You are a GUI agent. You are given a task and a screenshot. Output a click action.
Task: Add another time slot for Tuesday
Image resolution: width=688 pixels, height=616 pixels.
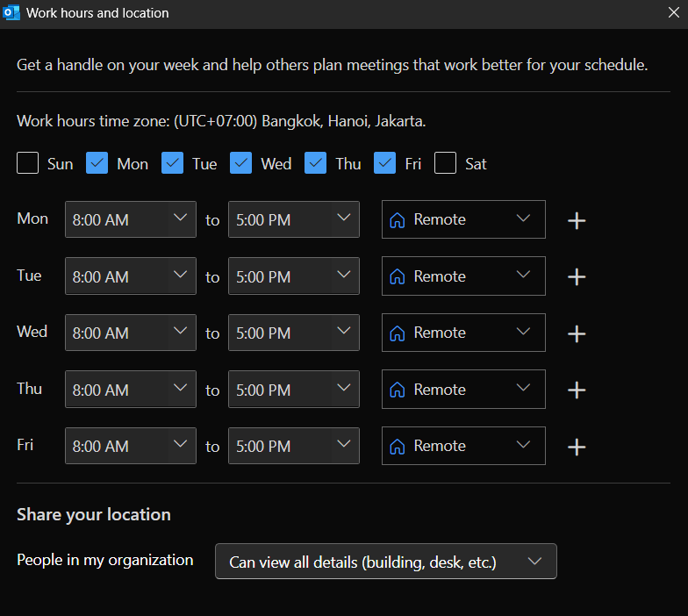[x=576, y=277]
